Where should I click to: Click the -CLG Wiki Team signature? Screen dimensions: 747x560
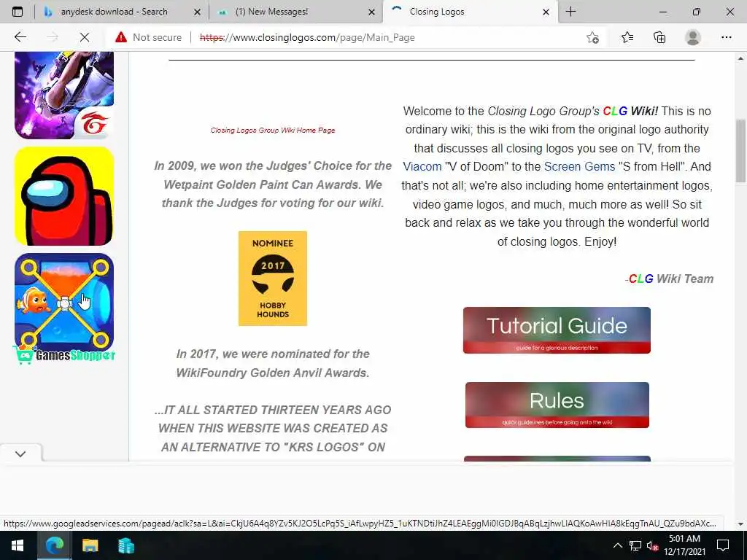pos(669,279)
